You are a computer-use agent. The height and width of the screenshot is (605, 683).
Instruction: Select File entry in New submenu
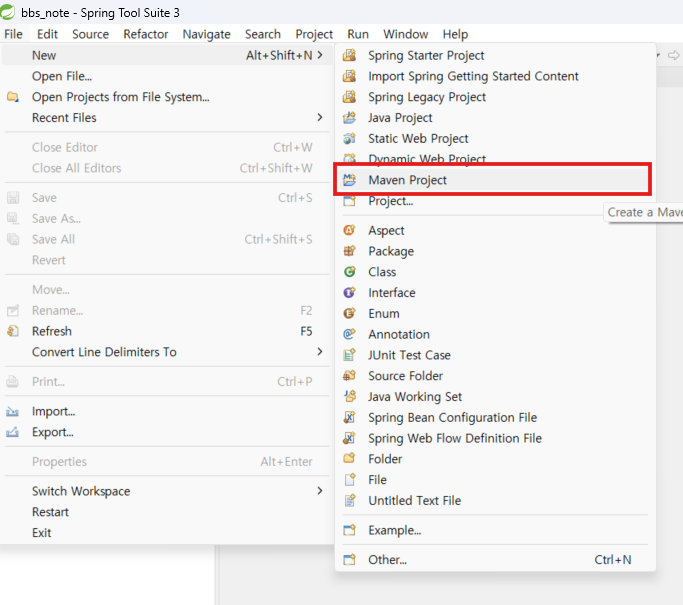tap(377, 480)
